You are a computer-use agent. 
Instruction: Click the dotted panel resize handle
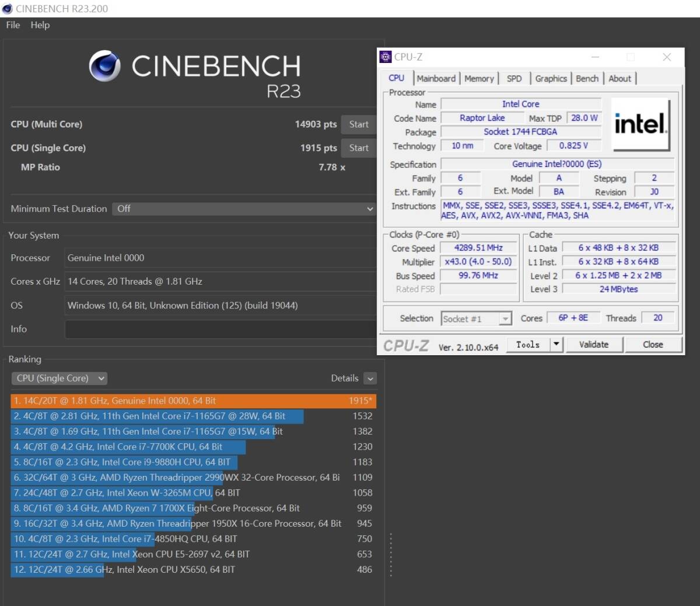391,555
